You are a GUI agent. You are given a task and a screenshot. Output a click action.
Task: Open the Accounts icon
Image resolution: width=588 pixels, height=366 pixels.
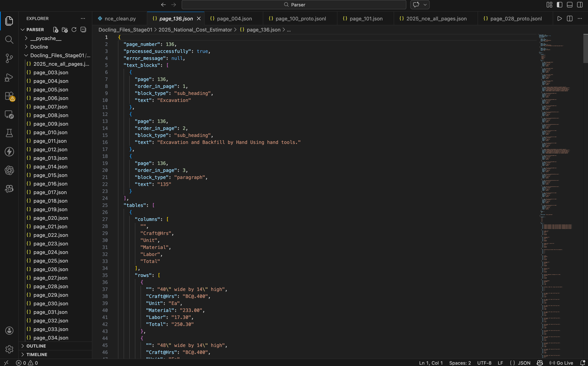tap(9, 331)
